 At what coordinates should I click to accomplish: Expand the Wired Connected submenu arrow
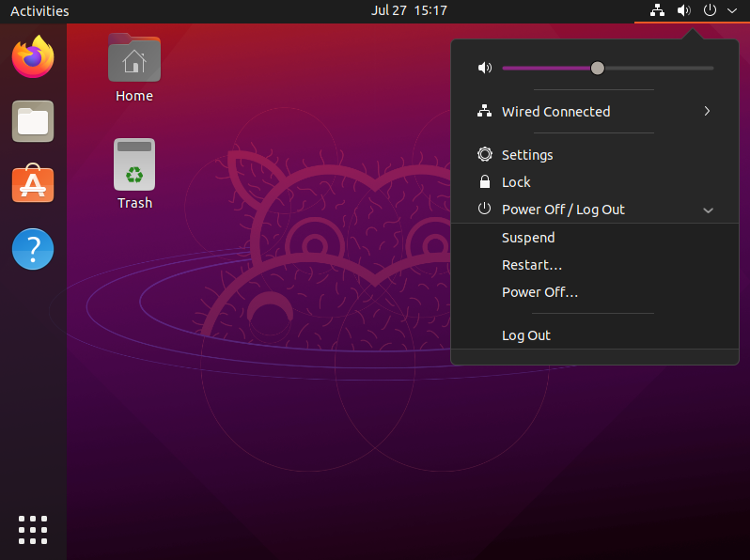click(x=707, y=112)
